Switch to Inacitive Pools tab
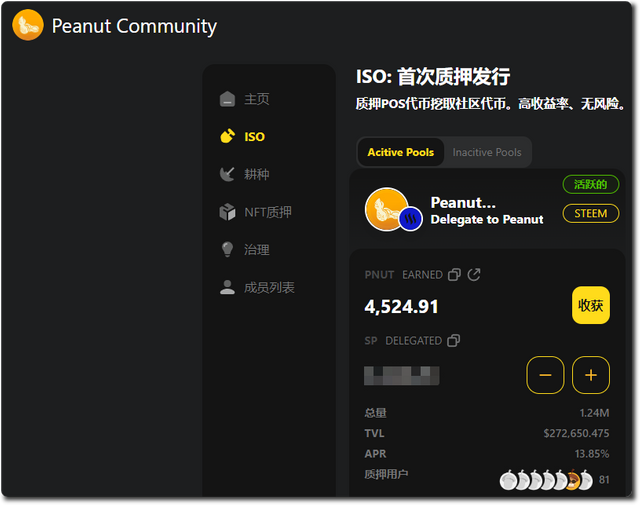 click(x=487, y=152)
